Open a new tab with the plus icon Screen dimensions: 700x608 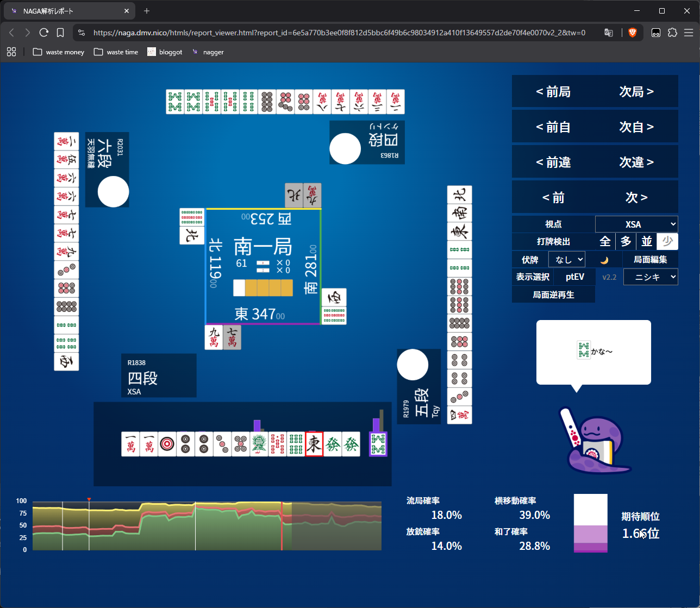(x=147, y=11)
